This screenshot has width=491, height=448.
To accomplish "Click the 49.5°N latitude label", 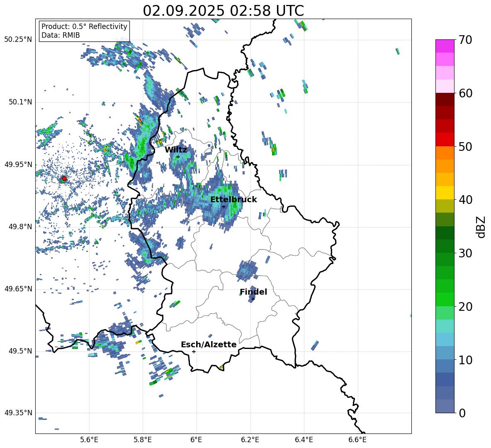I will (20, 351).
